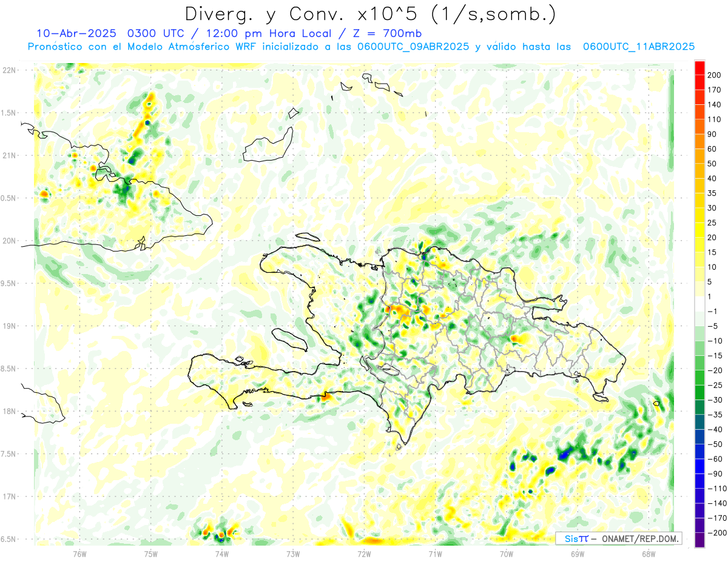The image size is (728, 562).
Task: Click the "1.5N" latitude label
Action: (x=9, y=113)
